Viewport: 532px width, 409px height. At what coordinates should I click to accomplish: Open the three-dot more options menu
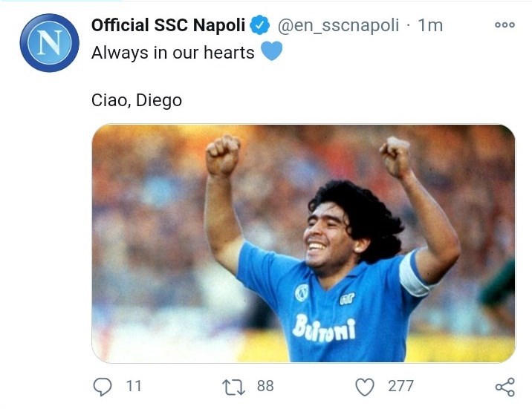point(505,25)
